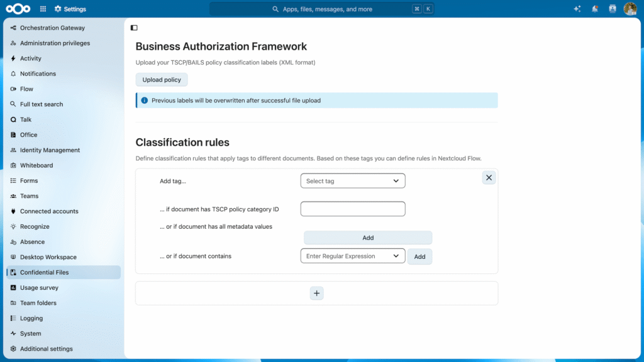Open the apps grid menu icon
The width and height of the screenshot is (644, 362).
pyautogui.click(x=43, y=9)
